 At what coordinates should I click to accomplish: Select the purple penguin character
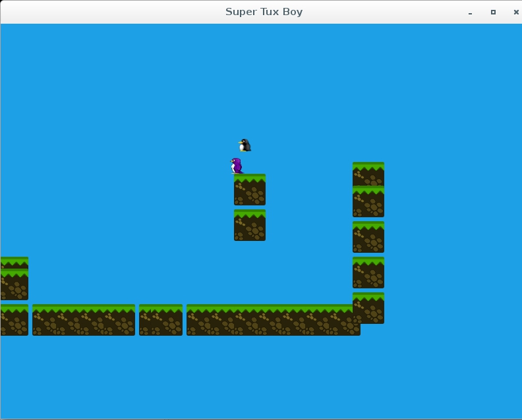click(237, 165)
